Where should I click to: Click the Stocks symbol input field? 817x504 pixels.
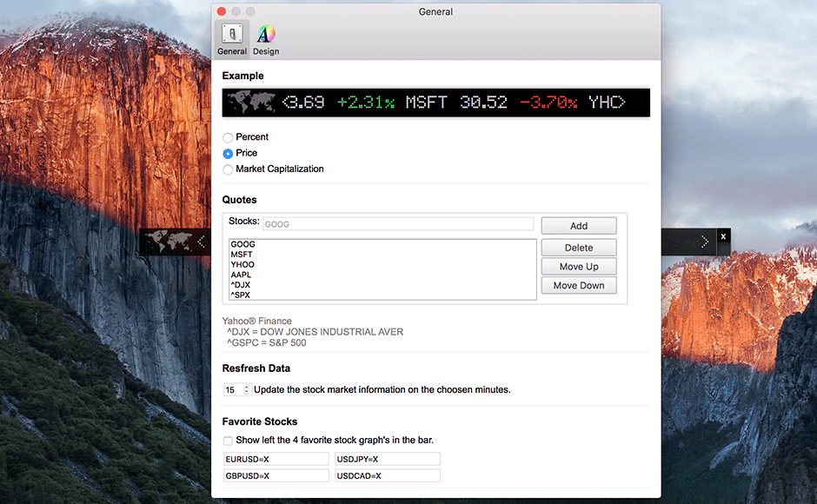(398, 224)
